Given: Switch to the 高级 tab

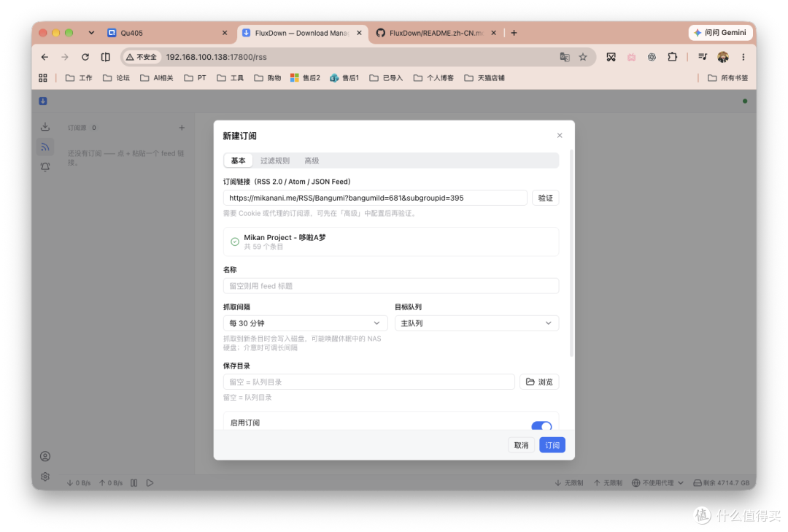Looking at the screenshot, I should tap(312, 161).
